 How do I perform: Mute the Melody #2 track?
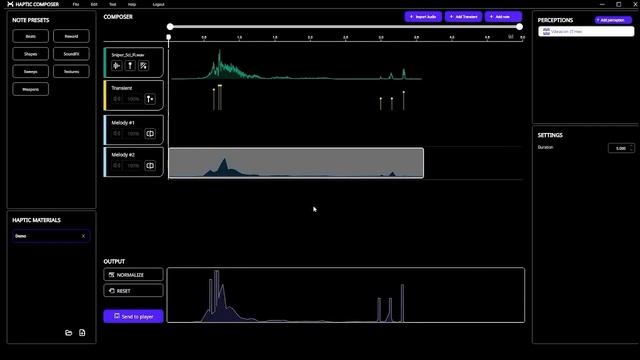click(x=117, y=166)
